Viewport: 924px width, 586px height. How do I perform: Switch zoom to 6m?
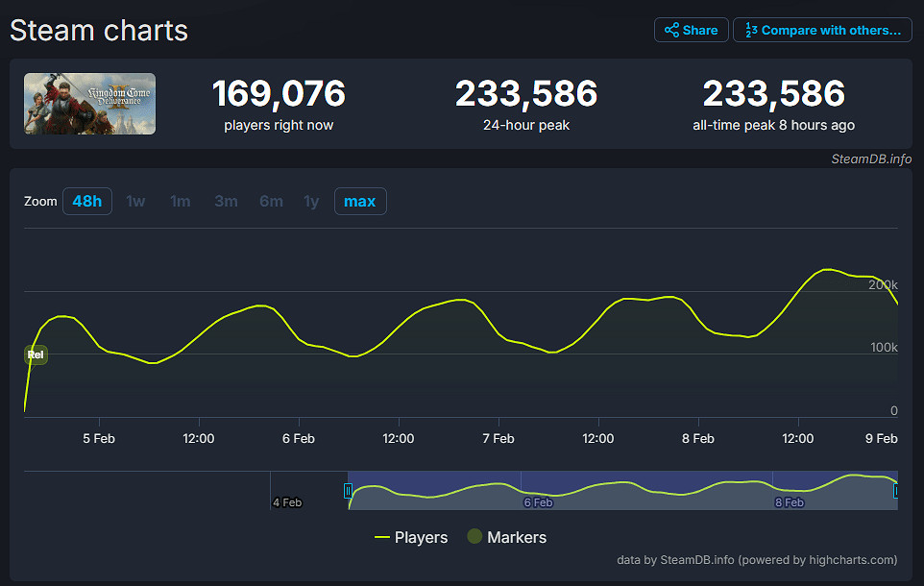coord(271,201)
